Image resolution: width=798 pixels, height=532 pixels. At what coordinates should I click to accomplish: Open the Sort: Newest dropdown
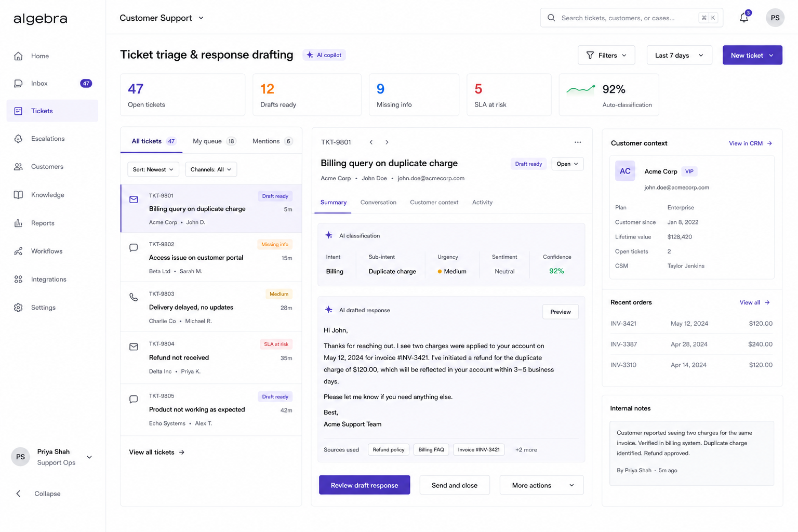(x=153, y=169)
